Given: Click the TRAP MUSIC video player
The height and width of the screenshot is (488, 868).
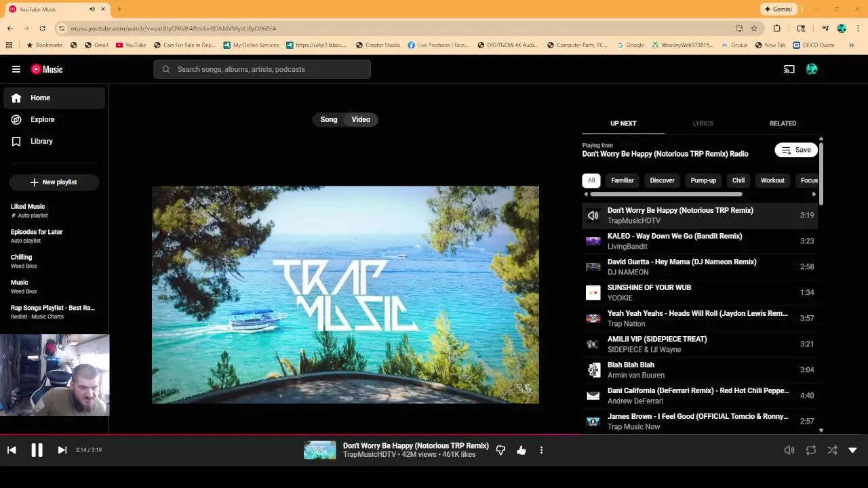Looking at the screenshot, I should click(x=345, y=295).
